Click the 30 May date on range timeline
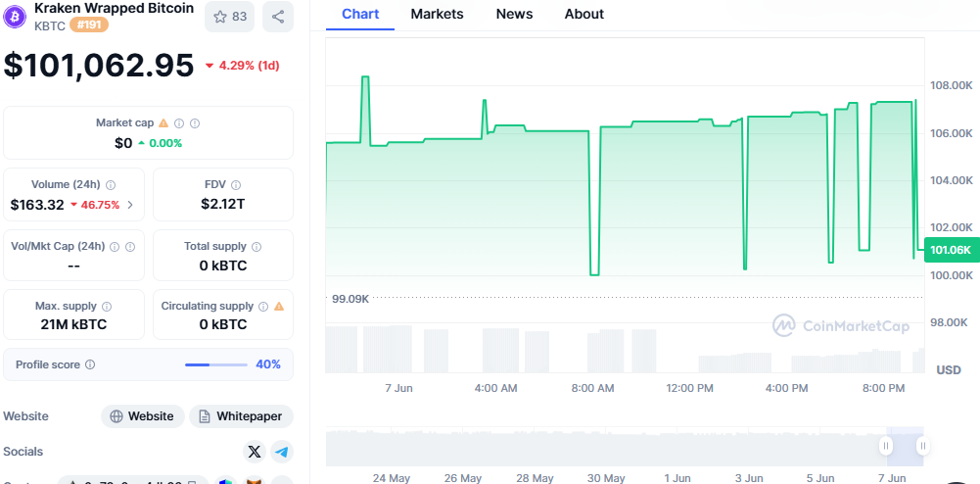Viewport: 980px width, 484px height. coord(606,478)
